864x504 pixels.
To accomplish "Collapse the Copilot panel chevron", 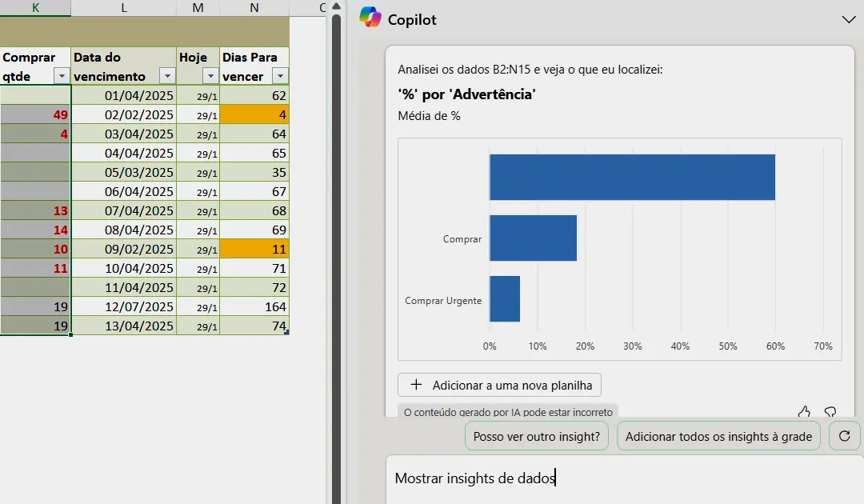I will tap(849, 20).
